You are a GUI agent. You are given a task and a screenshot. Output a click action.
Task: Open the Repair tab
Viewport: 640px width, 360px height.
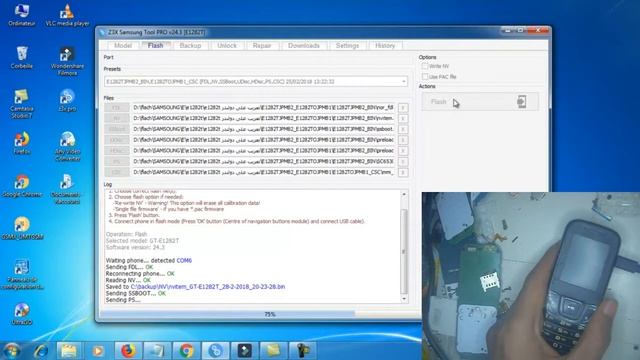(x=262, y=46)
